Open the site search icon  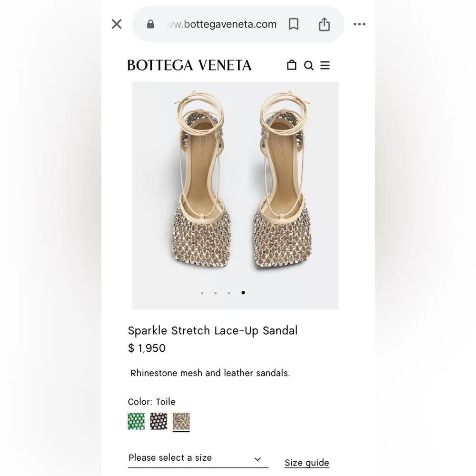coord(309,65)
